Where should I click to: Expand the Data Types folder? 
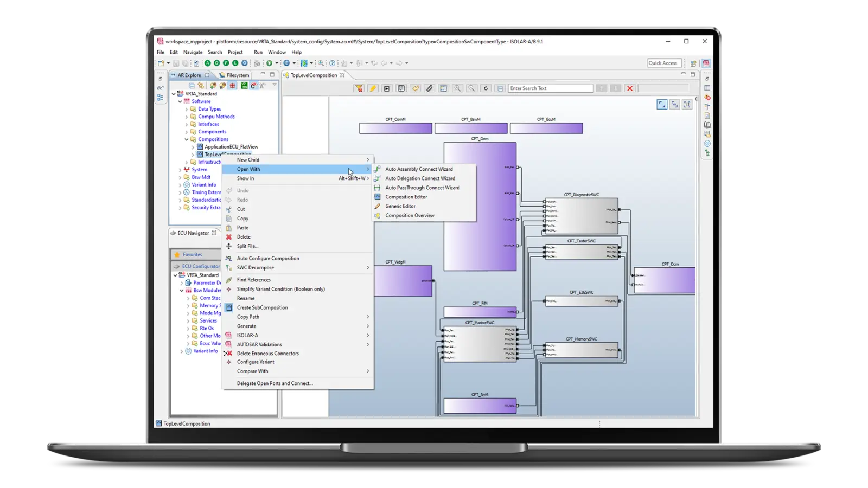[x=187, y=109]
